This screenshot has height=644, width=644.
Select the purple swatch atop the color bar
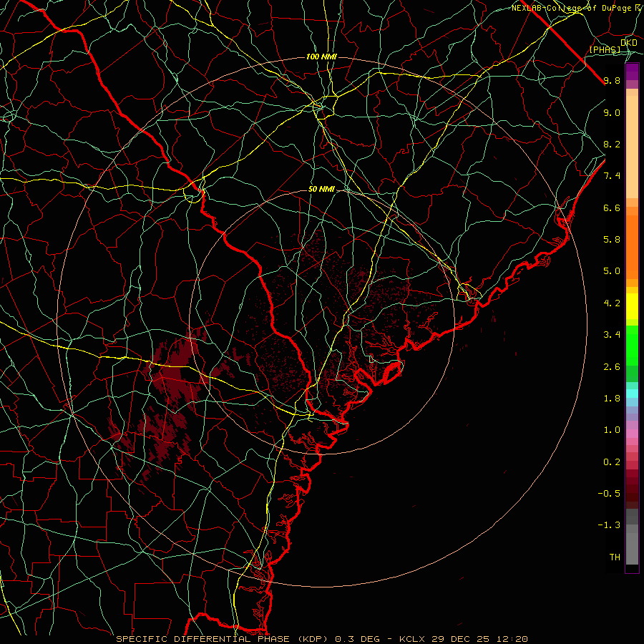632,72
